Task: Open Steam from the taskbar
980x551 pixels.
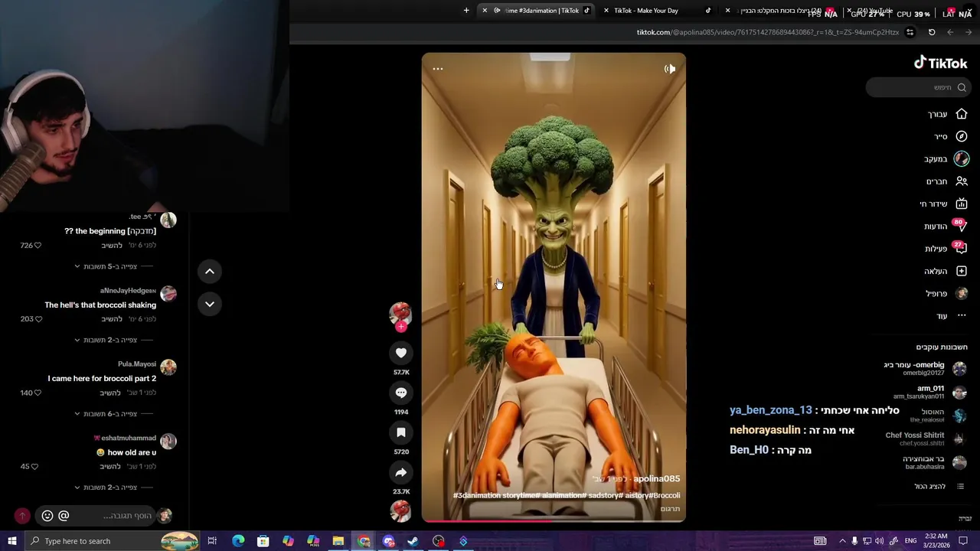Action: pos(413,541)
